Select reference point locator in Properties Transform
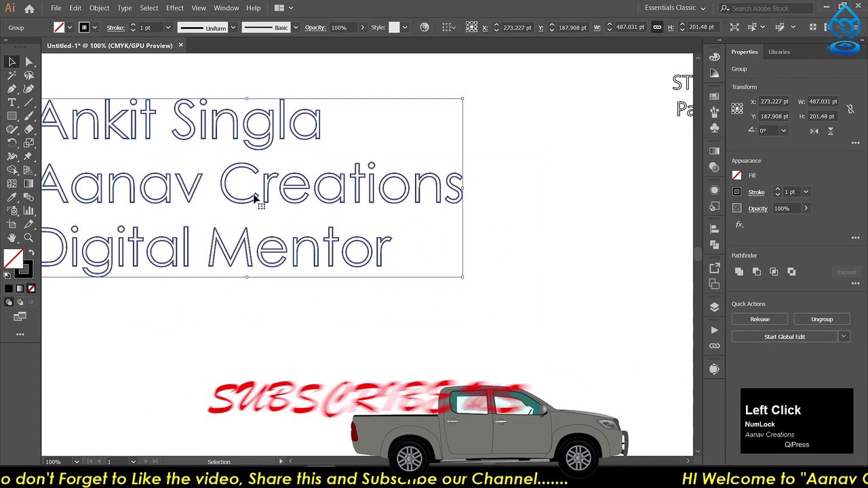Image resolution: width=868 pixels, height=488 pixels. 737,108
